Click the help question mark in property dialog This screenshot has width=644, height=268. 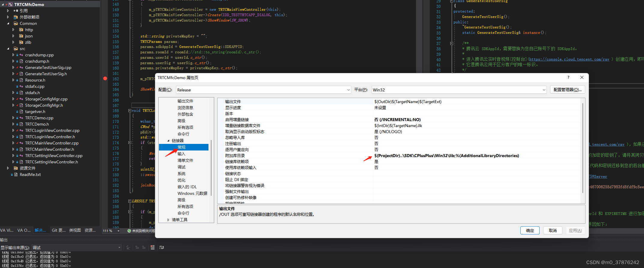568,77
